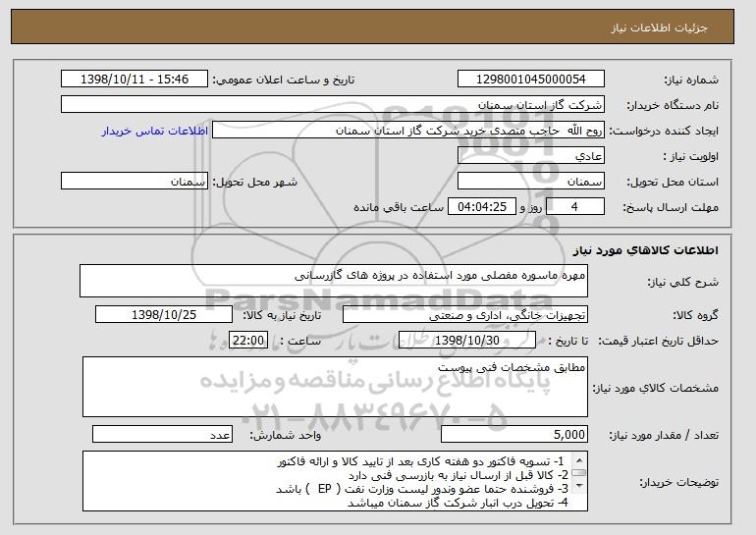756x535 pixels.
Task: Click the label نام دستگاه خریدار
Action: click(673, 105)
